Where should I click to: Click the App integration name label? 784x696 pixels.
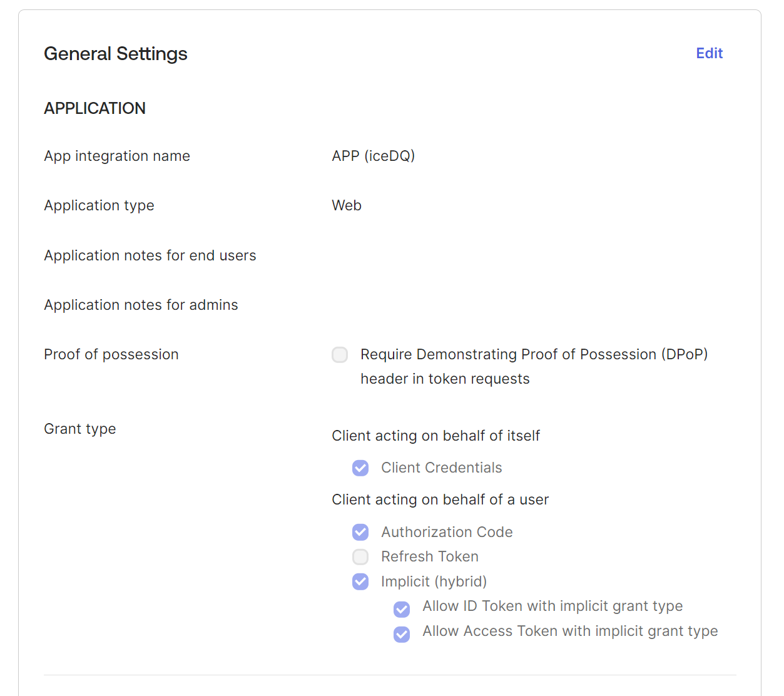(117, 156)
